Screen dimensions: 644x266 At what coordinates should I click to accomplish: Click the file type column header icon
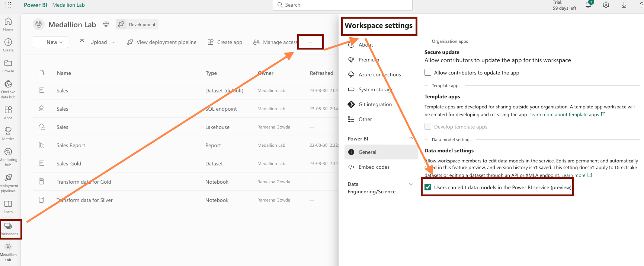(x=42, y=73)
